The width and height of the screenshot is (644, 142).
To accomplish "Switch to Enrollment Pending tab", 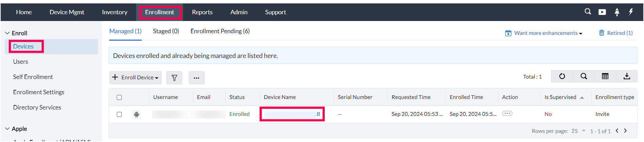I will click(220, 31).
